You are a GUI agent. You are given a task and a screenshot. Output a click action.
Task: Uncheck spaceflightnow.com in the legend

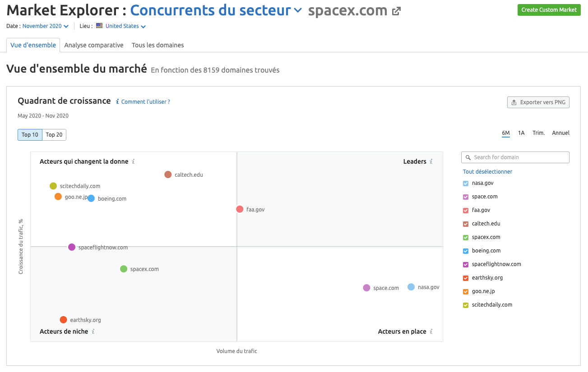(x=466, y=265)
